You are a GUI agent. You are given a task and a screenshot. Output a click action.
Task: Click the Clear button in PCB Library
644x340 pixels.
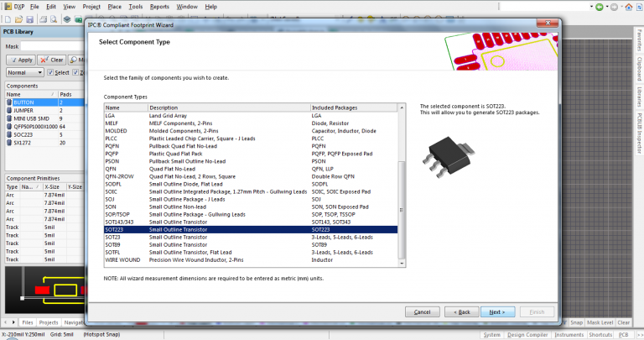point(52,60)
